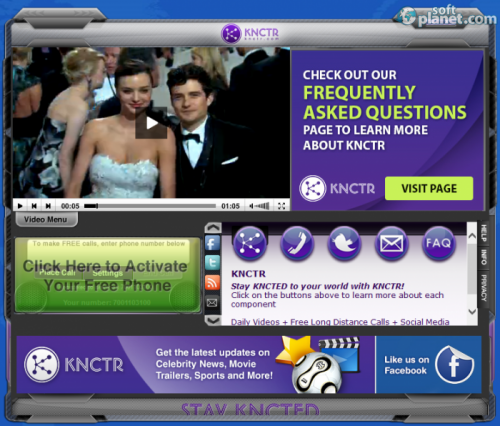Click the VISIT PAGE button
The height and width of the screenshot is (426, 500).
click(429, 188)
